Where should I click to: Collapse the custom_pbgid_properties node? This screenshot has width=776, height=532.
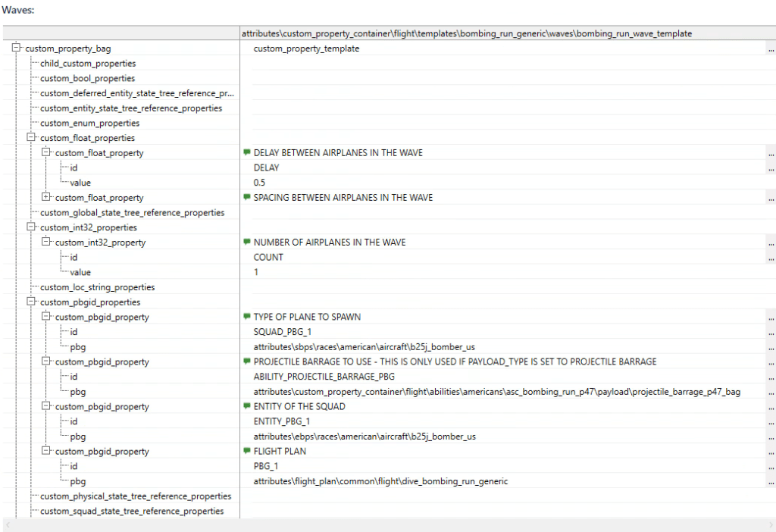(32, 302)
